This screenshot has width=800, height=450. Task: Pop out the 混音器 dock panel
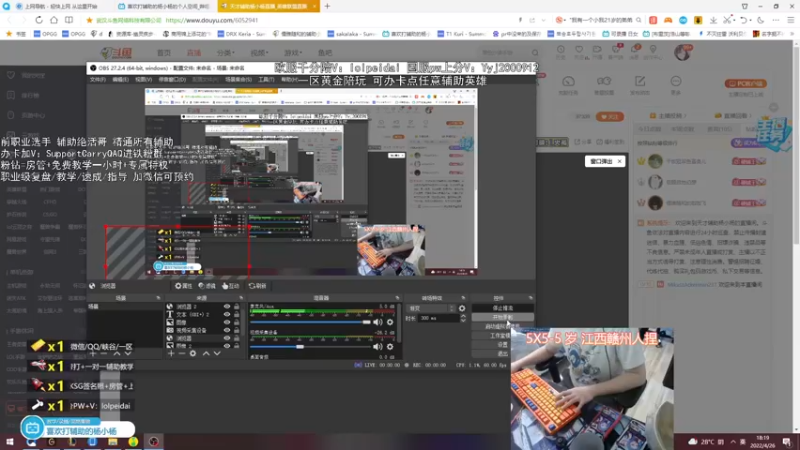click(x=397, y=297)
